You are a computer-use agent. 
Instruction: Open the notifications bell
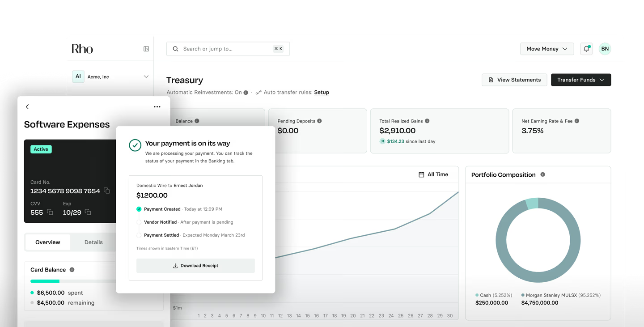click(x=586, y=49)
